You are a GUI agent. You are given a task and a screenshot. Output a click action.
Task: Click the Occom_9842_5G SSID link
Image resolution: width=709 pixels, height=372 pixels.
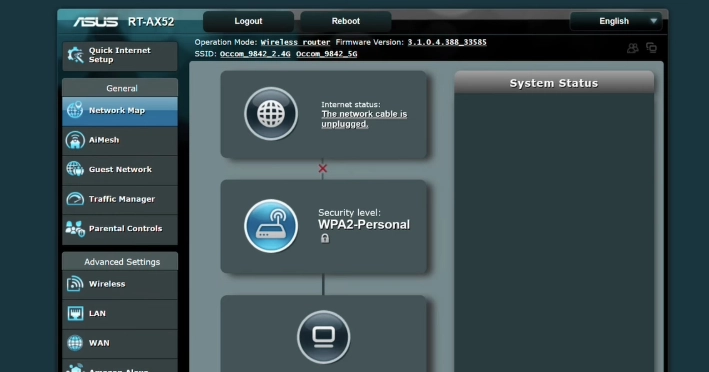point(326,54)
